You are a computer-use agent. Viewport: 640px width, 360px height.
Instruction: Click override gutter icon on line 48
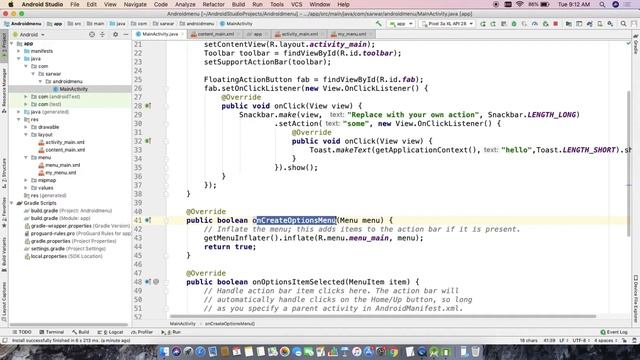(148, 282)
